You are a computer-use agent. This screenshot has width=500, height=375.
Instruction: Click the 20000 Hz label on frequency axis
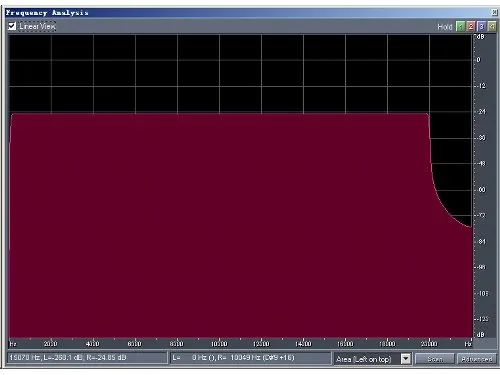pos(429,344)
